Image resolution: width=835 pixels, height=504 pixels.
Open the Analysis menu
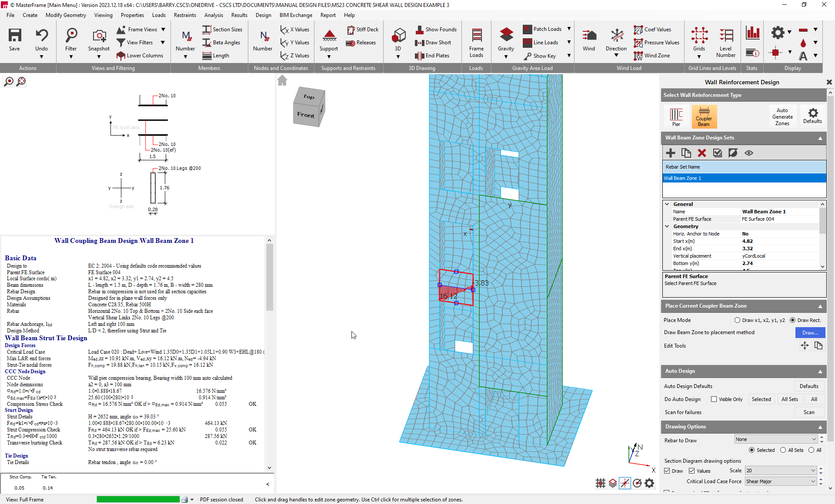tap(214, 15)
